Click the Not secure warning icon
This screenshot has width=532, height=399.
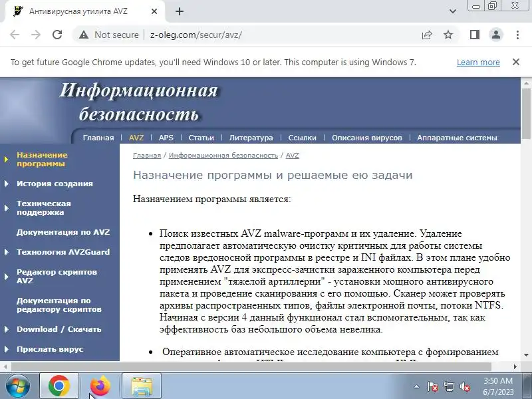pos(84,35)
